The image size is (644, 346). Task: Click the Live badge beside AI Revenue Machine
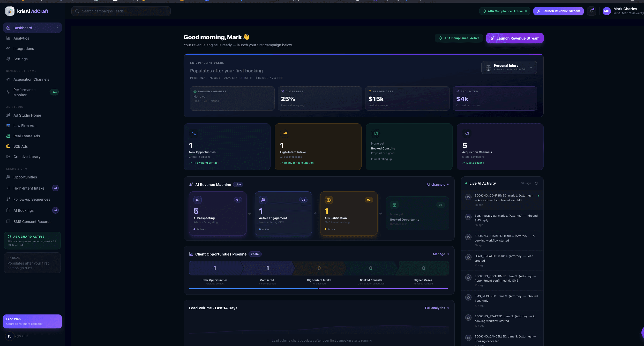[238, 185]
